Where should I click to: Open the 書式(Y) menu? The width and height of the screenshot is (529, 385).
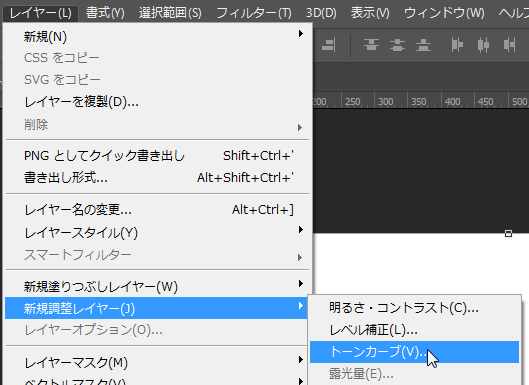point(105,13)
